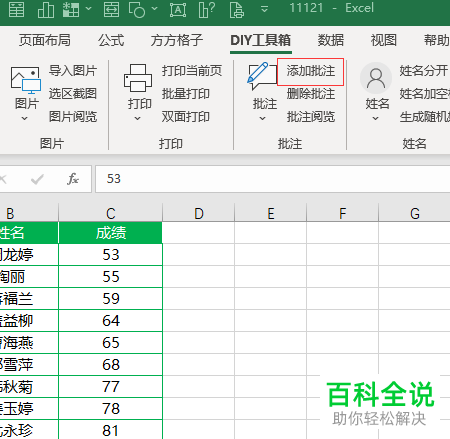Click the confirm checkmark in formula bar
The height and width of the screenshot is (439, 450).
tap(37, 180)
